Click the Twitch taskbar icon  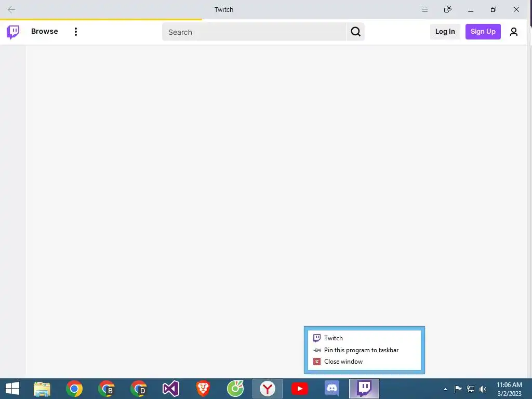pyautogui.click(x=364, y=389)
